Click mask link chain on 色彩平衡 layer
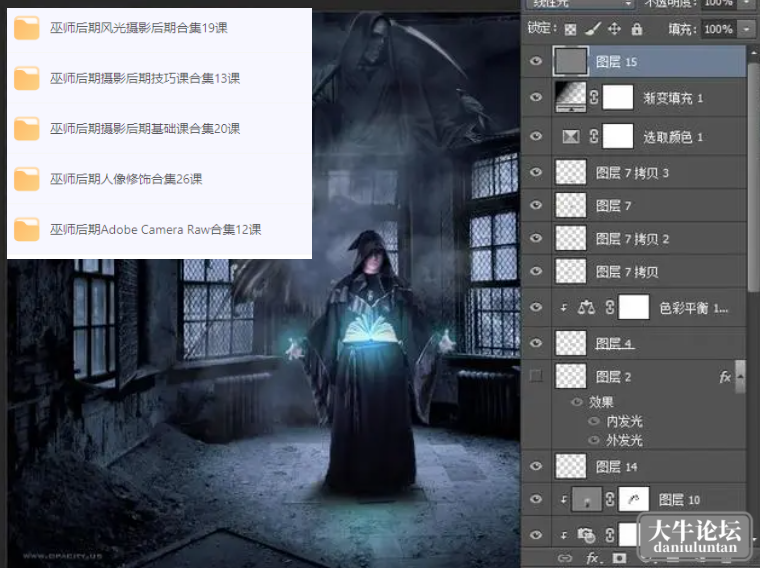This screenshot has width=760, height=568. pos(610,307)
